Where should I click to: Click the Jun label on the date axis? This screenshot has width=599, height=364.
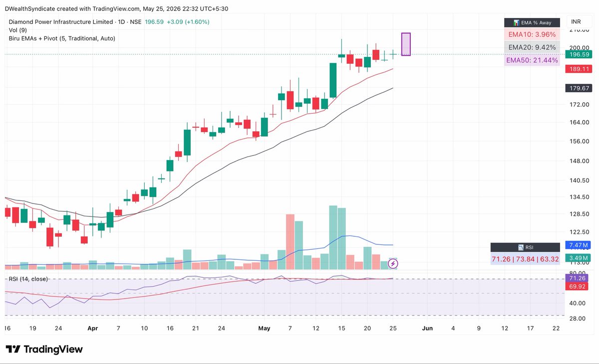click(x=427, y=328)
